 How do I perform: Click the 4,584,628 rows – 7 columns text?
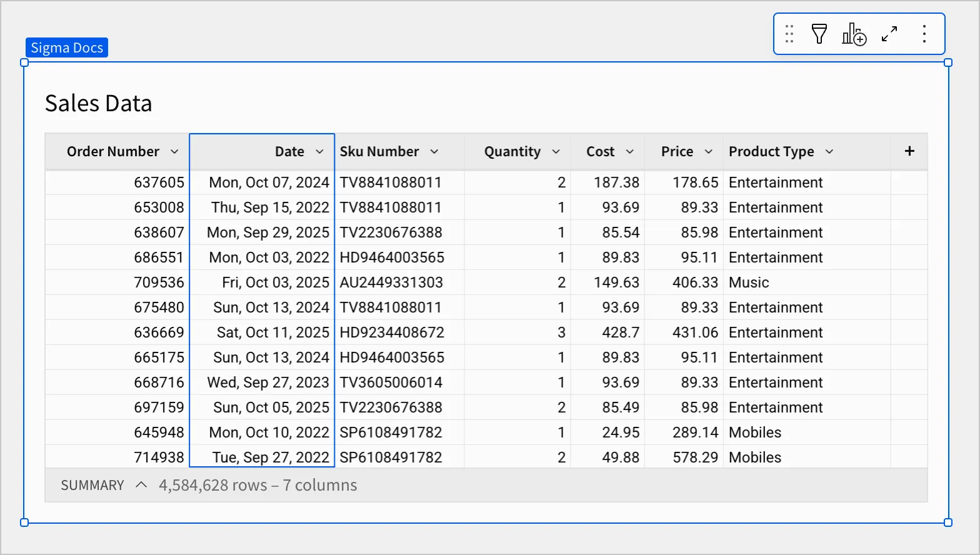tap(258, 486)
